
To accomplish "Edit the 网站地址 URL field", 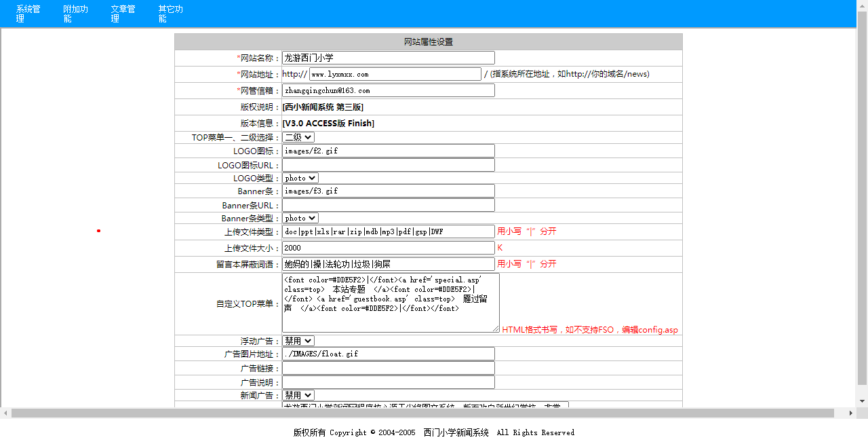I will point(395,74).
